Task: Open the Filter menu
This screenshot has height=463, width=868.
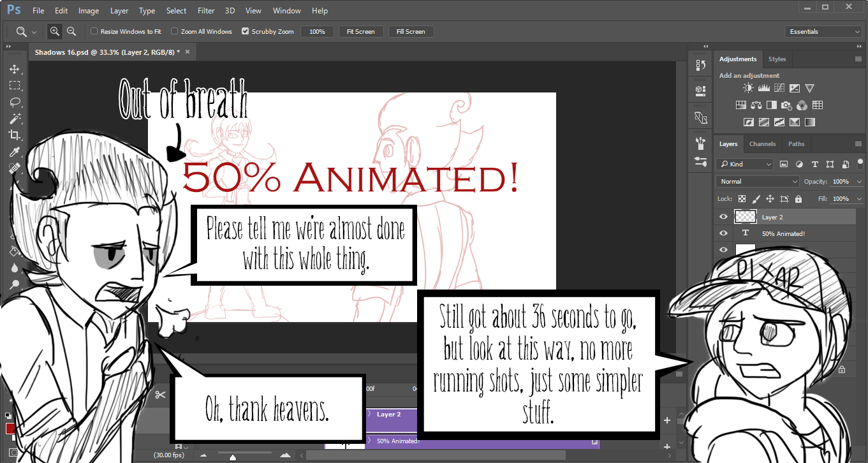Action: tap(206, 11)
